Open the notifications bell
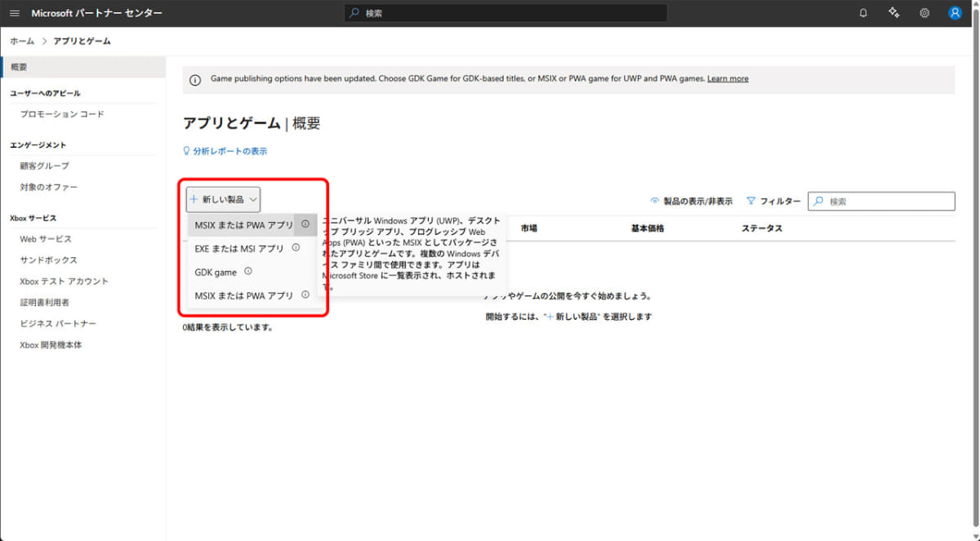The height and width of the screenshot is (541, 980). pos(863,13)
